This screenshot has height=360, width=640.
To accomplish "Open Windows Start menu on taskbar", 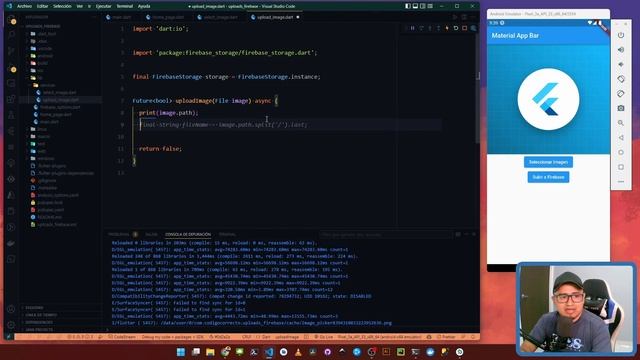I will 180,352.
